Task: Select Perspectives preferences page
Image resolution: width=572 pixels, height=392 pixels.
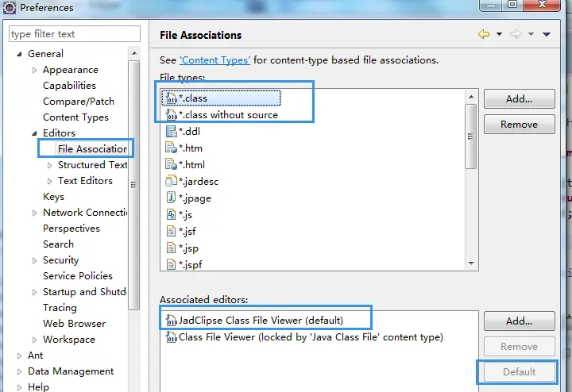Action: pyautogui.click(x=71, y=229)
